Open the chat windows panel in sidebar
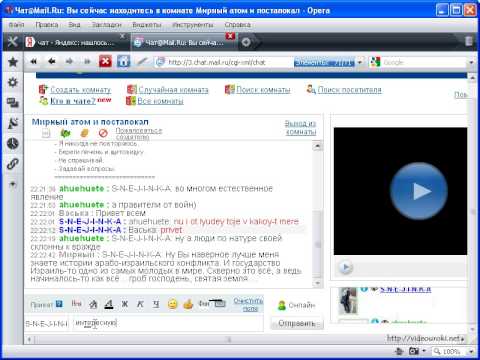 pyautogui.click(x=13, y=103)
